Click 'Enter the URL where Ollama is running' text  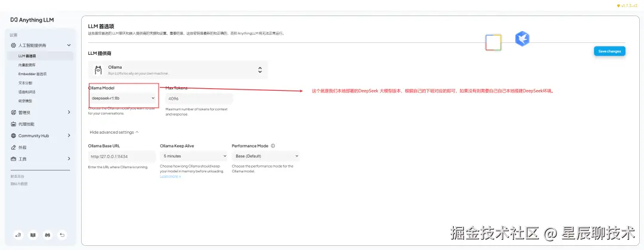[118, 167]
